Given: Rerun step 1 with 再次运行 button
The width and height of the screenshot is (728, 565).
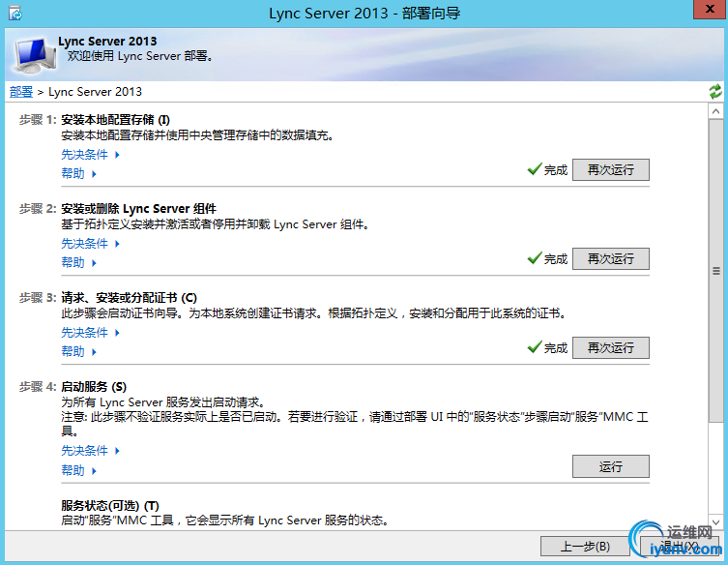Looking at the screenshot, I should point(611,169).
